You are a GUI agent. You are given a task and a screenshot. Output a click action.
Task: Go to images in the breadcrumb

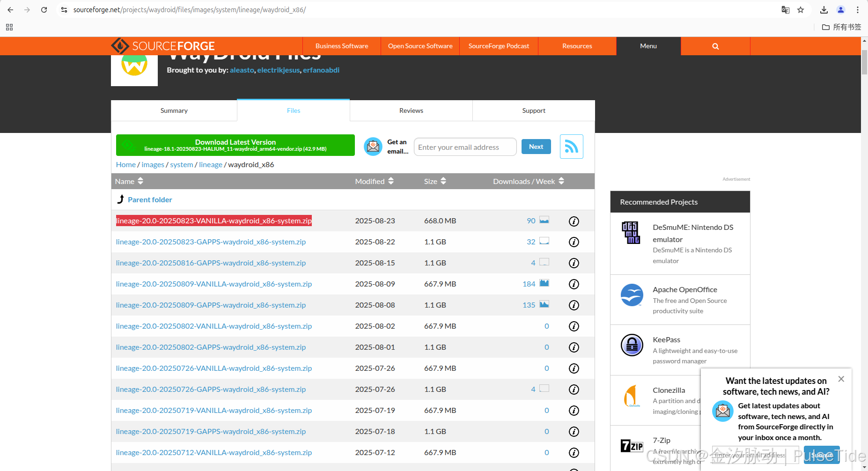click(x=153, y=165)
